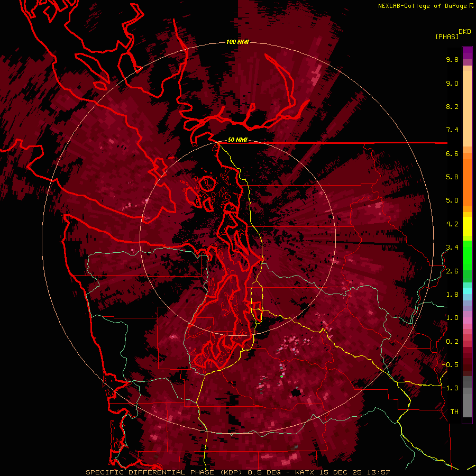Click the bright green segment of color bar

(467, 255)
